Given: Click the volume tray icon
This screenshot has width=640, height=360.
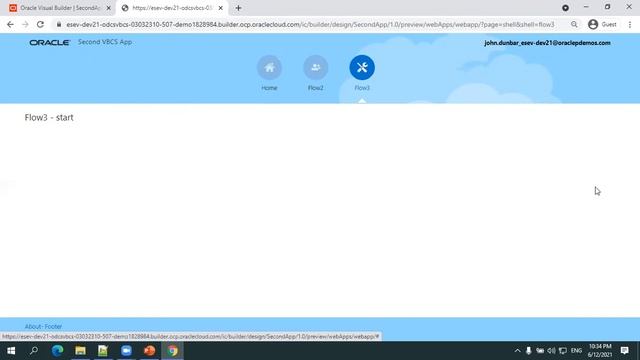Looking at the screenshot, I should click(551, 351).
